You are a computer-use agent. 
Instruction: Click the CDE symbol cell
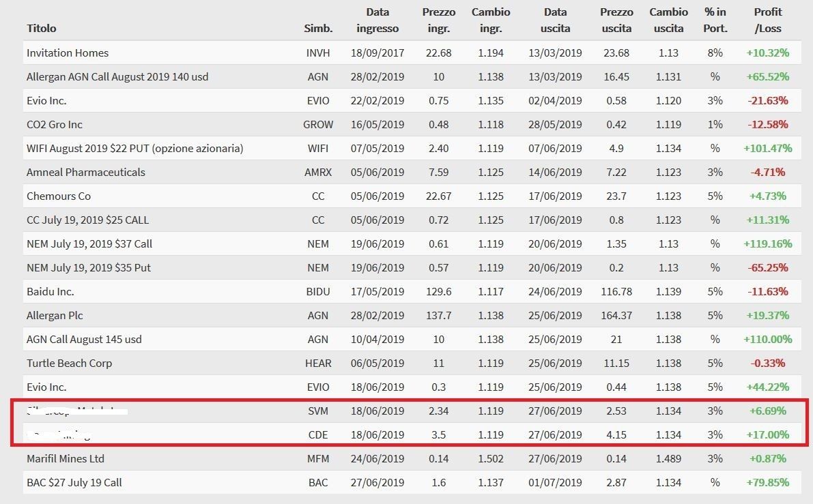[x=318, y=434]
